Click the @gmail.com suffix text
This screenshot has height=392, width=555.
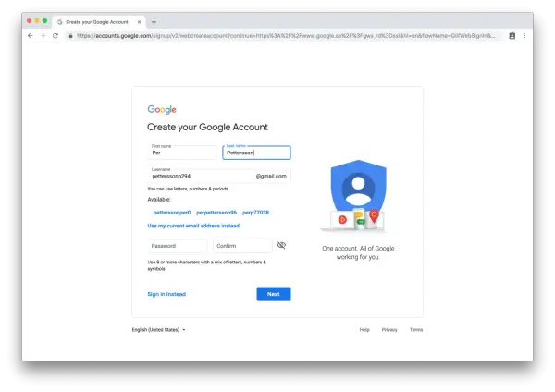[271, 176]
